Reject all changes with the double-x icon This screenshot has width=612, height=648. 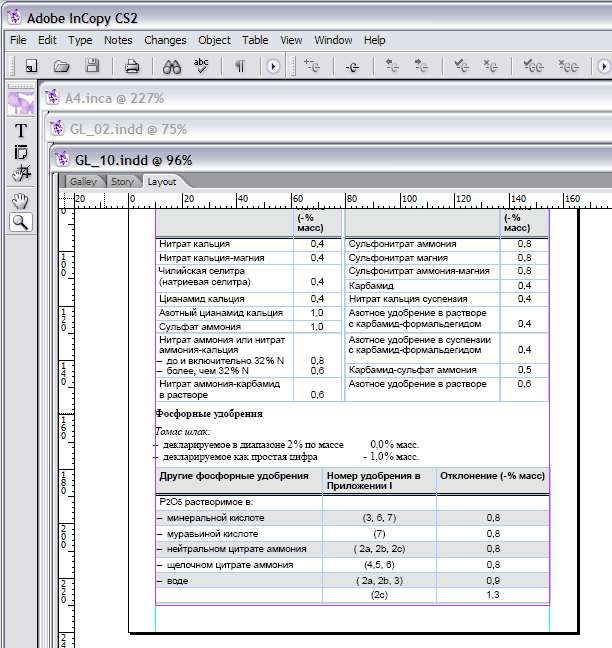tap(569, 66)
